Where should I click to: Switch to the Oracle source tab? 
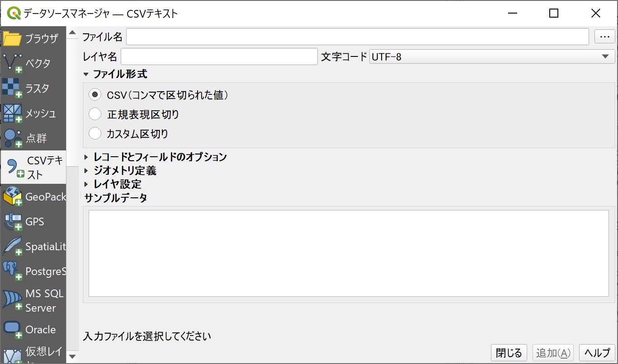coord(13,330)
